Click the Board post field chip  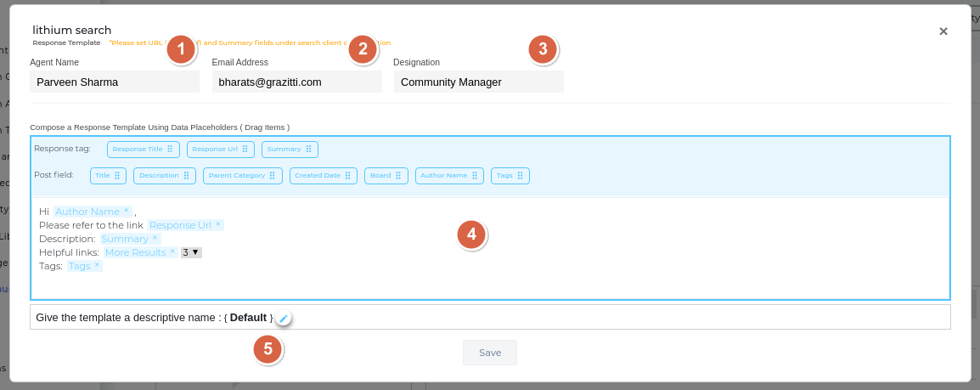coord(386,176)
